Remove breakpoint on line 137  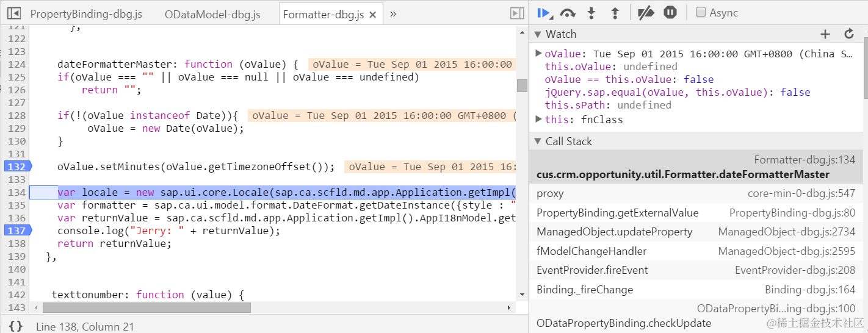coord(16,231)
